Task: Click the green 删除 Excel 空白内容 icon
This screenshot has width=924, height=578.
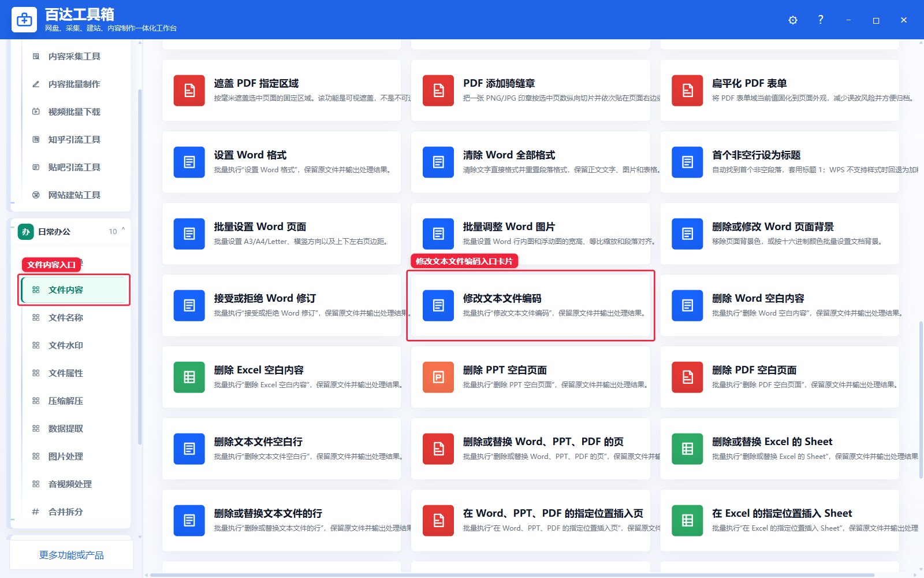Action: click(189, 377)
